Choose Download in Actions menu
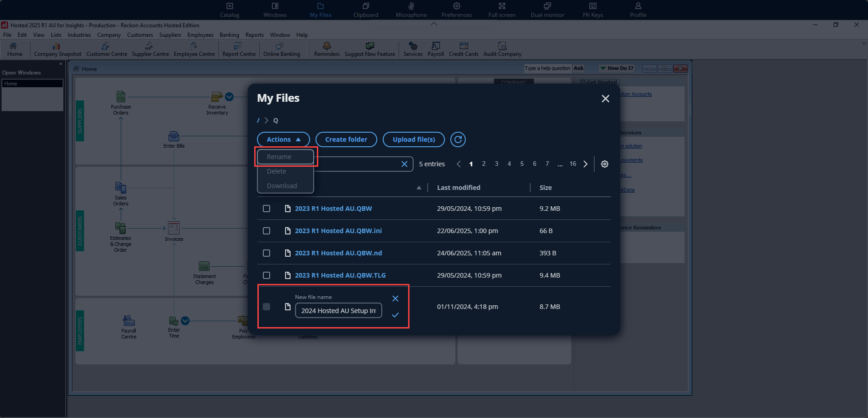Screen dimensions: 868x418 pyautogui.click(x=285, y=186)
